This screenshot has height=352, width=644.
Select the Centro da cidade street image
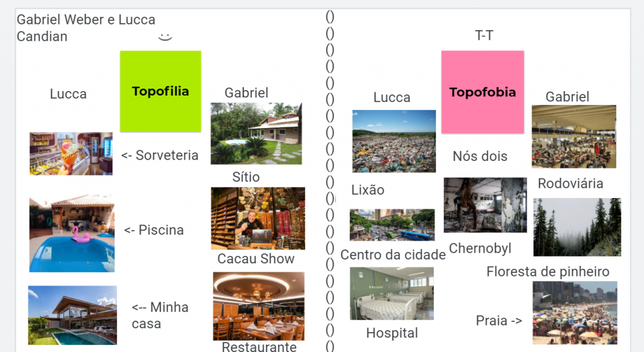click(x=392, y=225)
